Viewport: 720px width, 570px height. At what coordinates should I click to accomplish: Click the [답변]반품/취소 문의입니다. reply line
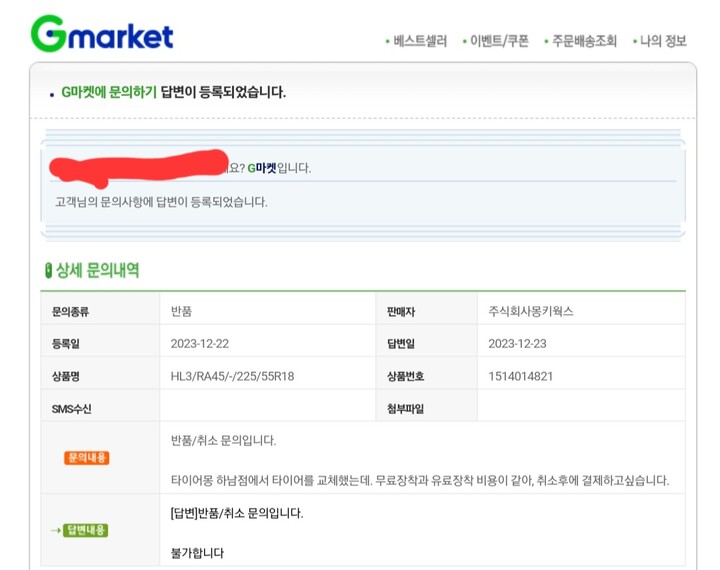click(x=237, y=513)
